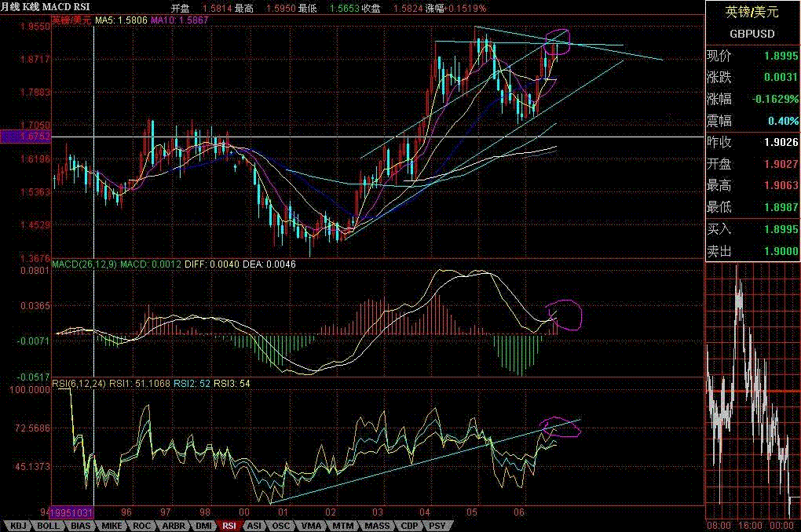Click the active RSI tab
801x532 pixels.
pos(229,525)
